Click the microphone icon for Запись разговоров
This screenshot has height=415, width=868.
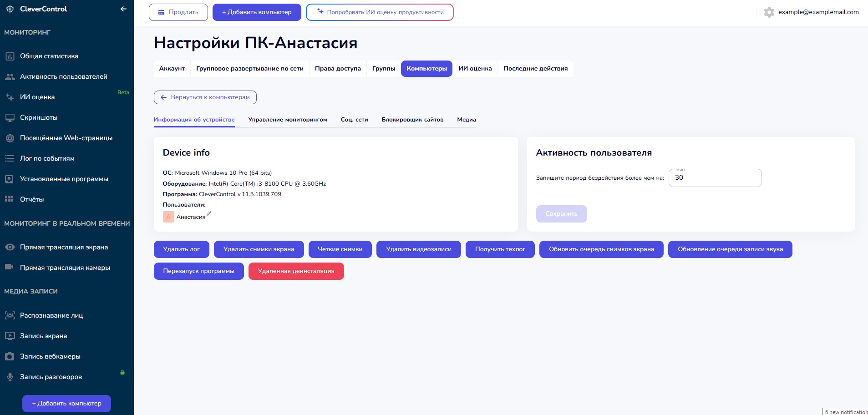tap(10, 377)
